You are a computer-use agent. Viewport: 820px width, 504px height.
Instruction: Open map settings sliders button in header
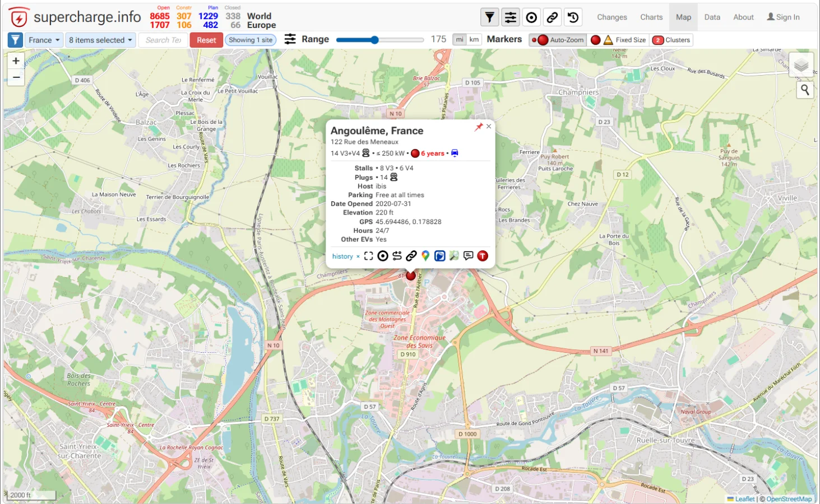pyautogui.click(x=511, y=17)
